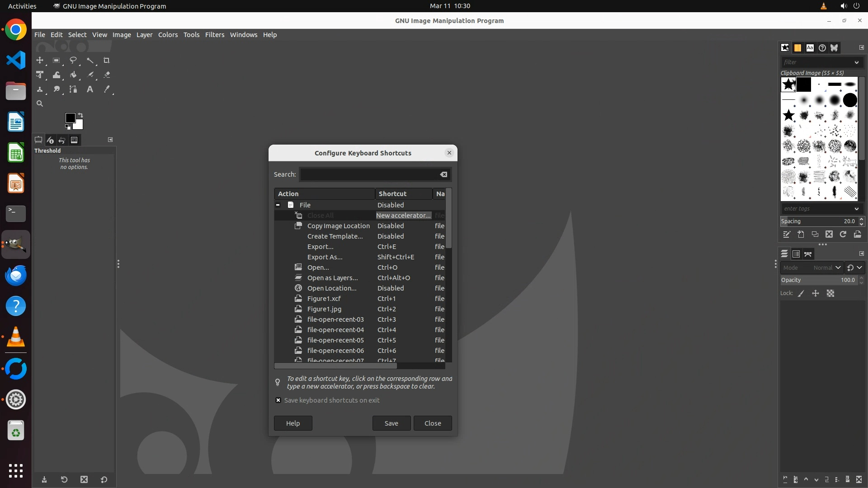Select the Free Select lasso tool
The height and width of the screenshot is (488, 868).
coord(73,61)
